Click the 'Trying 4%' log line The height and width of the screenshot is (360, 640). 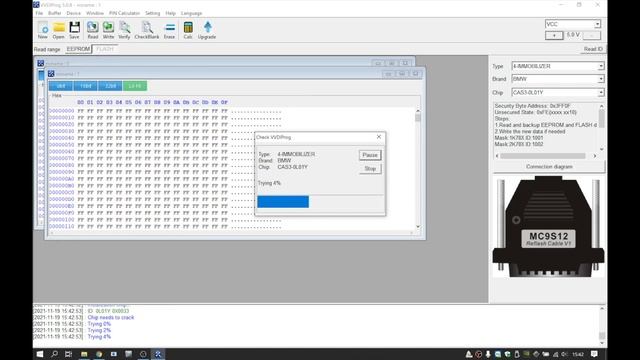(99, 337)
